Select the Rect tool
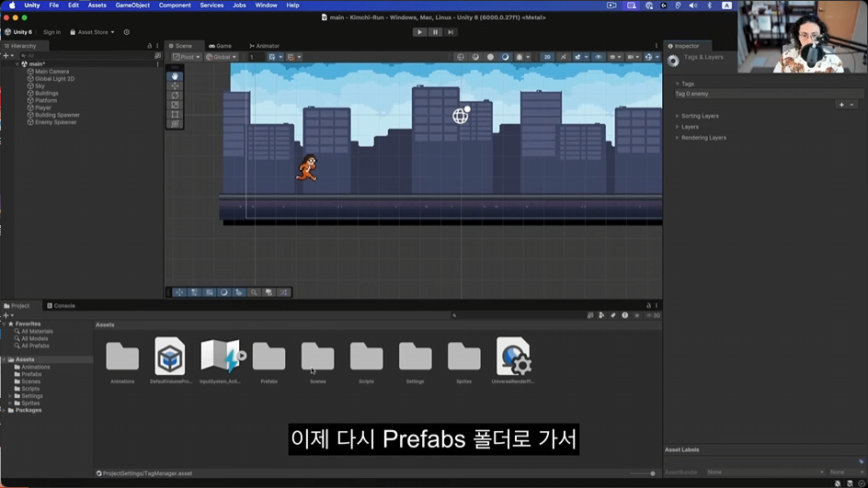868x488 pixels. (175, 114)
